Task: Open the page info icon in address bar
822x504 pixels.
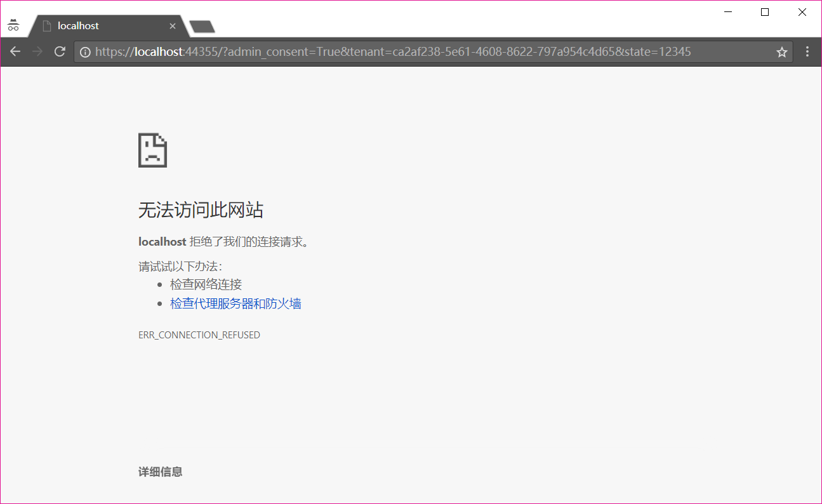Action: click(x=86, y=51)
